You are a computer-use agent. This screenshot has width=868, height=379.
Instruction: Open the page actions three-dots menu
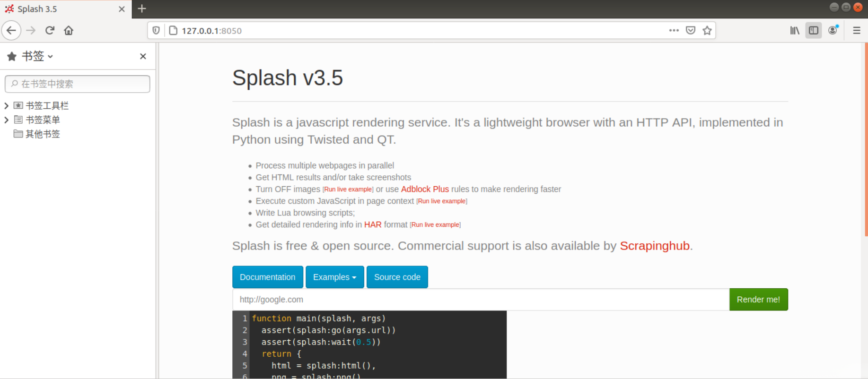(674, 31)
